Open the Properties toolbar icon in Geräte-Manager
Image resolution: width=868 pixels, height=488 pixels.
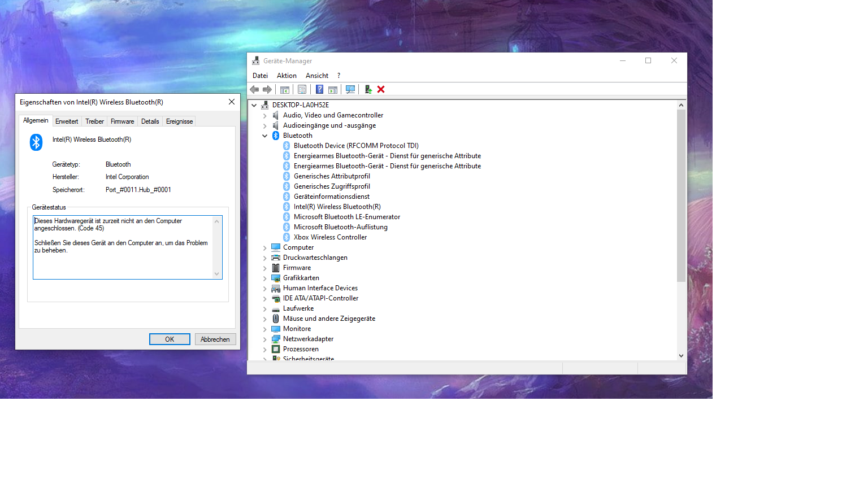pos(302,89)
